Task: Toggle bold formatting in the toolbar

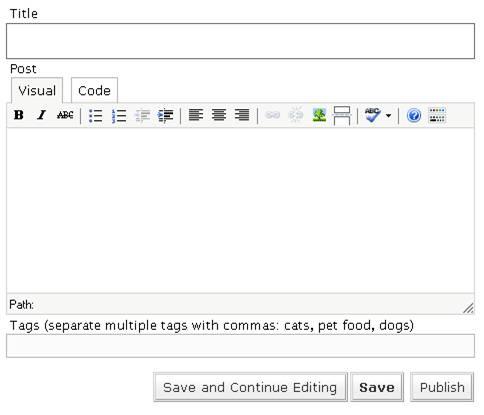Action: coord(19,115)
